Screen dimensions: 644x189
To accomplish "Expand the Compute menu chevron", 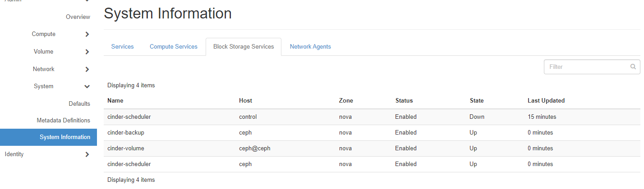I will 87,34.
